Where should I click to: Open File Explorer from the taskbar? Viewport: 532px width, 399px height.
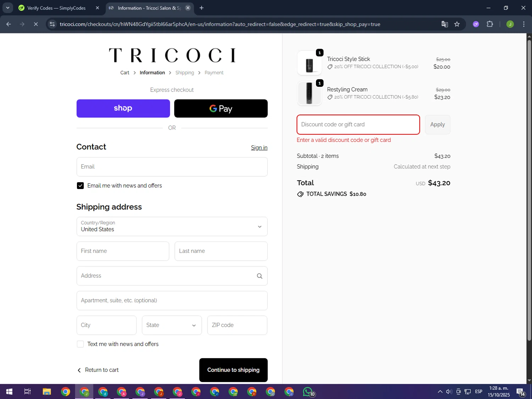click(47, 392)
